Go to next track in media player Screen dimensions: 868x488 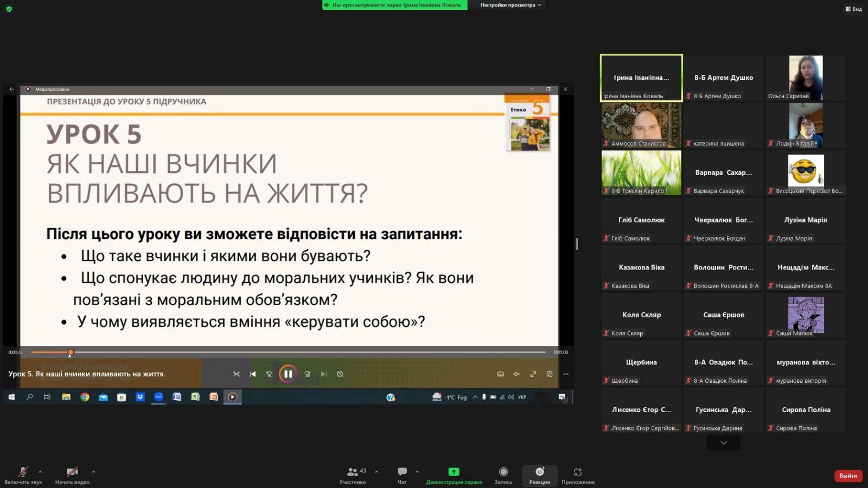point(323,374)
